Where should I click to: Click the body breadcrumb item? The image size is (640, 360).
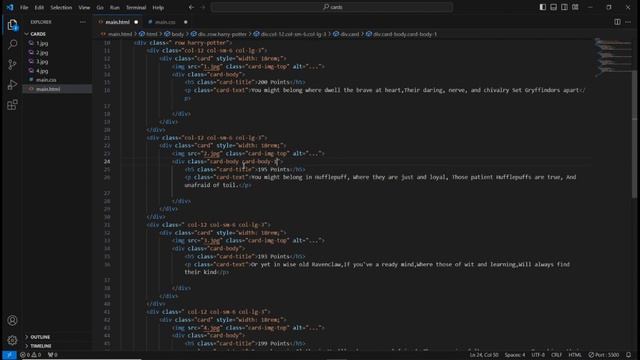(x=178, y=34)
